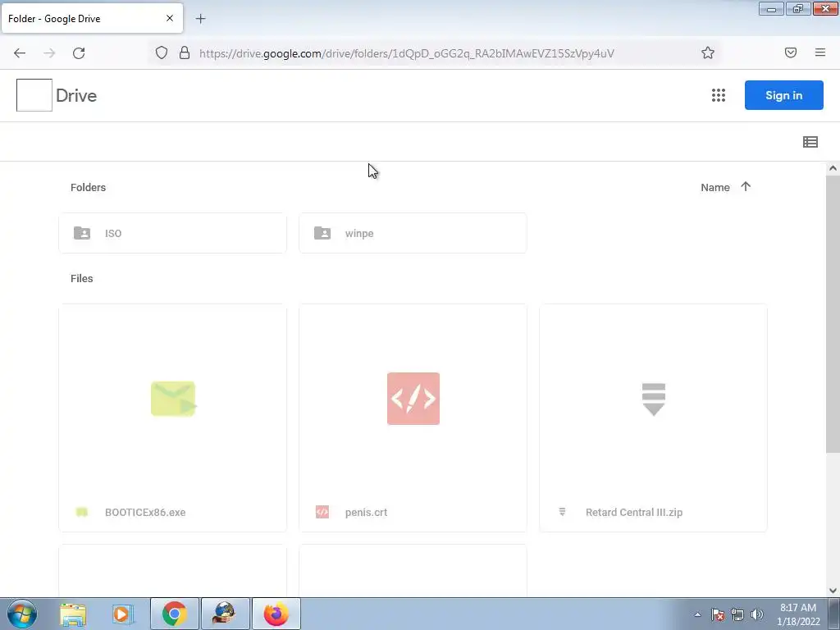This screenshot has width=840, height=630.
Task: Reverse sort direction with the up arrow
Action: (x=746, y=186)
